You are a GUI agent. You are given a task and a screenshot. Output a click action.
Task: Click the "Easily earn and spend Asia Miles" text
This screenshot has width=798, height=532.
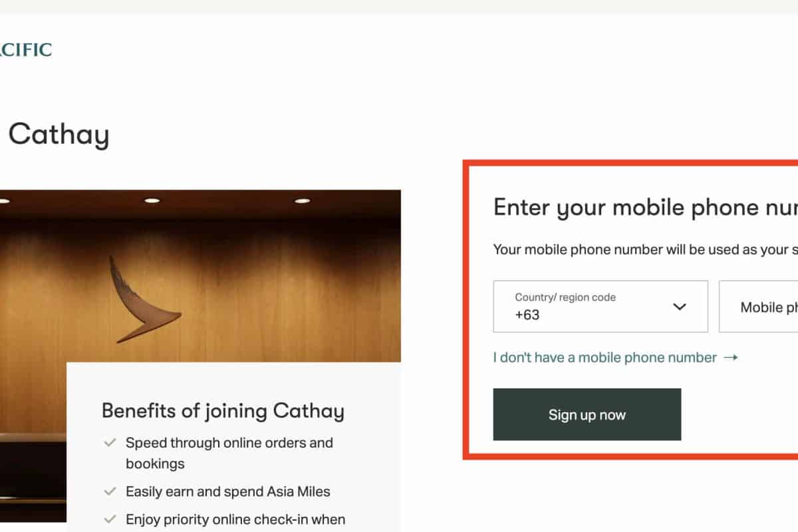[x=228, y=492]
